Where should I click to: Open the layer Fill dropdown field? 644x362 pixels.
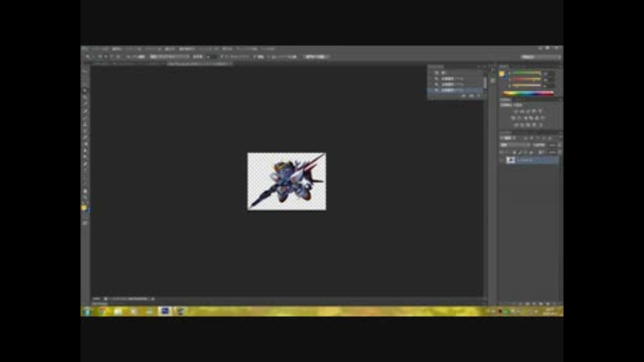click(553, 152)
